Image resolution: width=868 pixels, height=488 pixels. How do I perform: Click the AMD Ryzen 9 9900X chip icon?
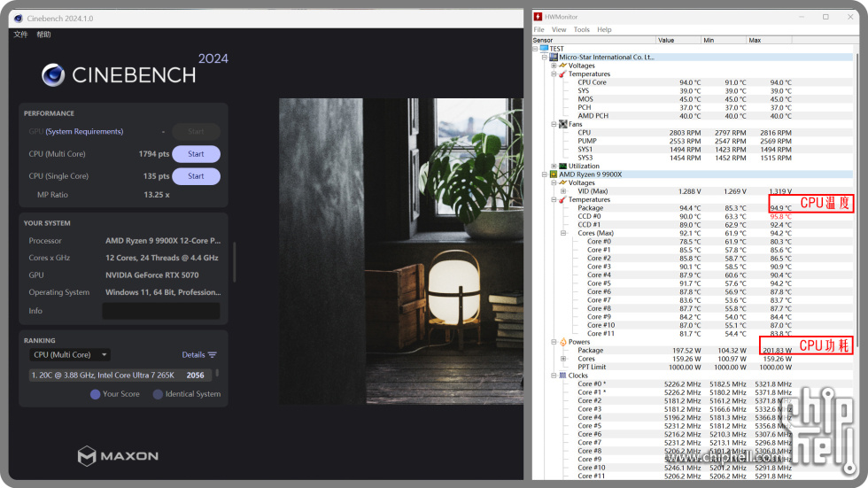pyautogui.click(x=553, y=174)
